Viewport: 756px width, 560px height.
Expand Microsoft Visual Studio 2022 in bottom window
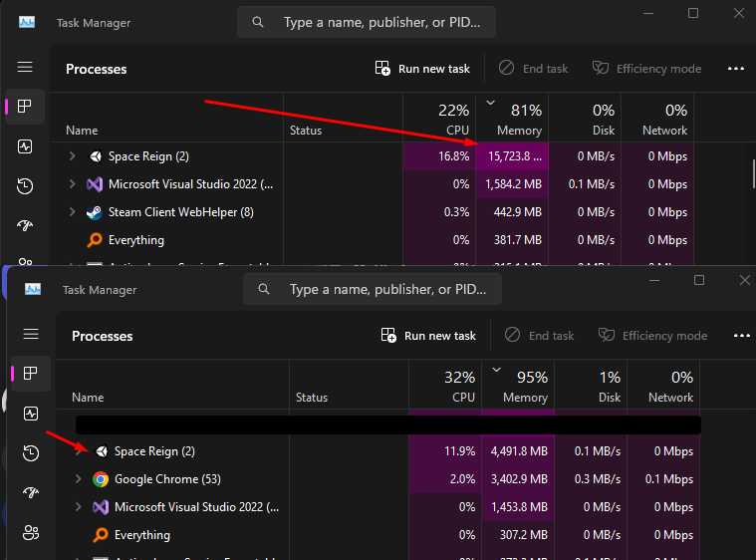[x=78, y=506]
